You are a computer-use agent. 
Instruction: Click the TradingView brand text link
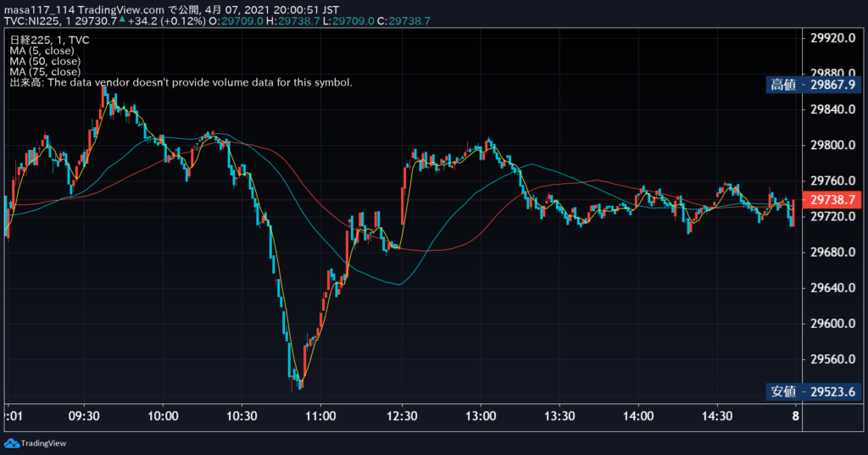[x=43, y=443]
